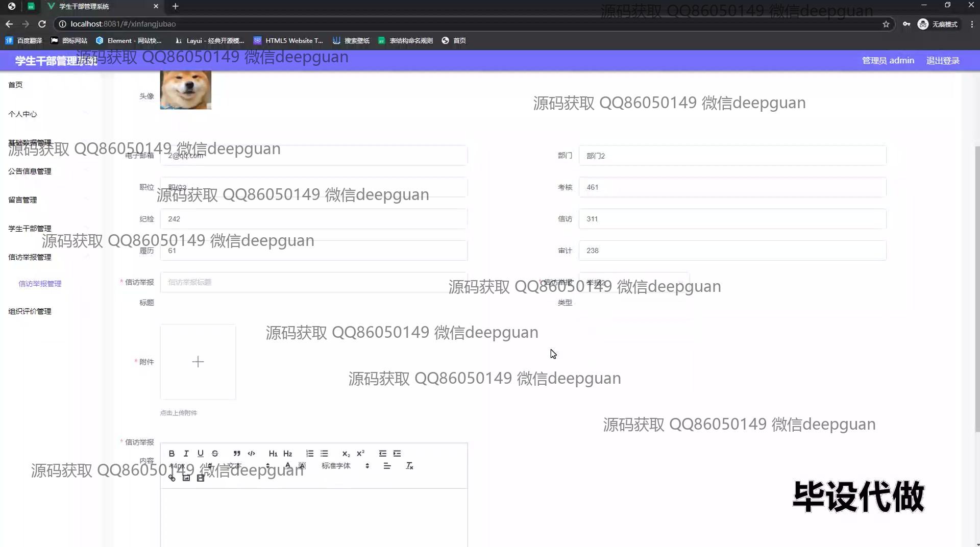Click the 部门 input field
This screenshot has width=980, height=547.
pos(732,156)
